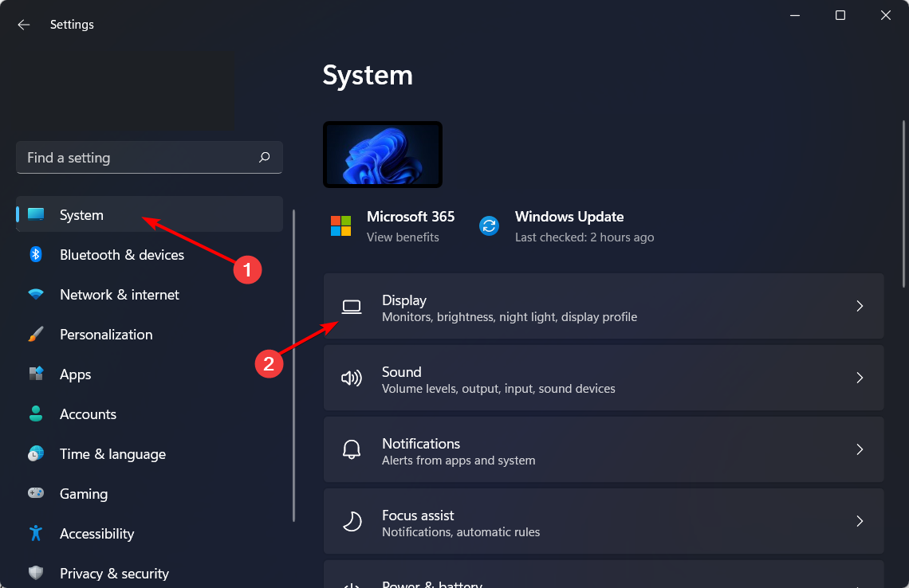The height and width of the screenshot is (588, 909).
Task: Go to Personalization settings
Action: click(x=150, y=335)
